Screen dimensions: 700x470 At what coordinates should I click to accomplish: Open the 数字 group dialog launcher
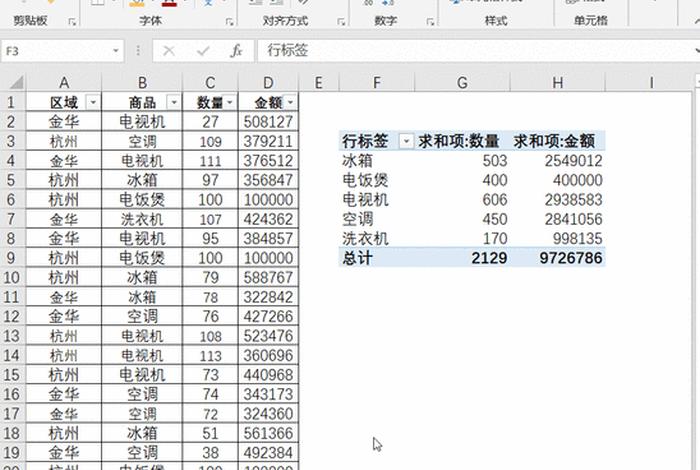tap(430, 21)
